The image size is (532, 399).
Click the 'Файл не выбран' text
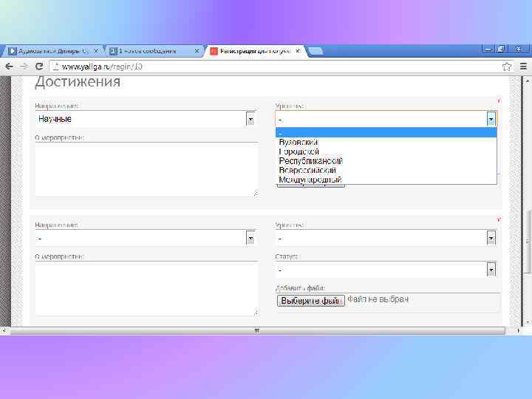point(378,299)
